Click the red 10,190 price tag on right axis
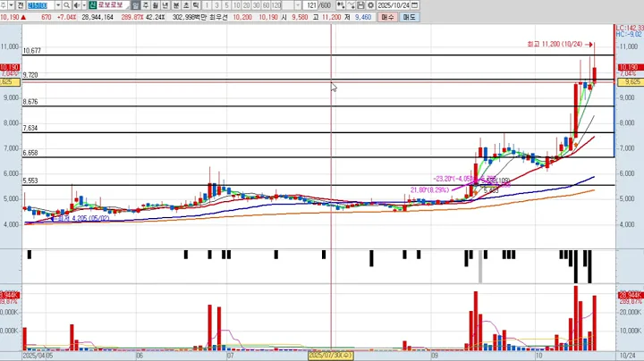This screenshot has width=644, height=361. pos(629,67)
